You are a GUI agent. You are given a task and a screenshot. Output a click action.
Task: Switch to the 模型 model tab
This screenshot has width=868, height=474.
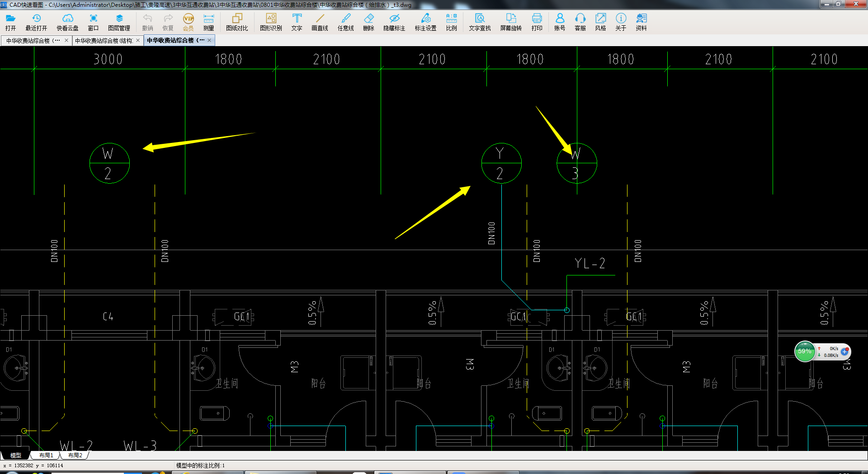[16, 455]
